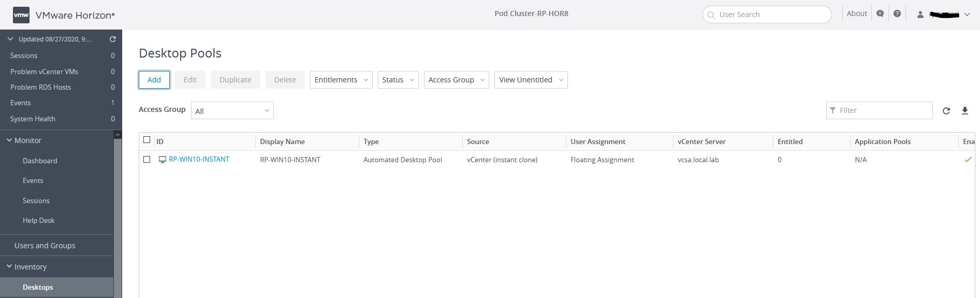Sort by the Entitled column header
The width and height of the screenshot is (980, 298).
[790, 141]
